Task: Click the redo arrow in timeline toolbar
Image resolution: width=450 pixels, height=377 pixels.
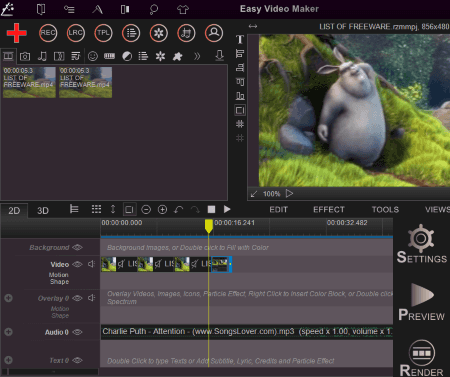Action: [195, 210]
